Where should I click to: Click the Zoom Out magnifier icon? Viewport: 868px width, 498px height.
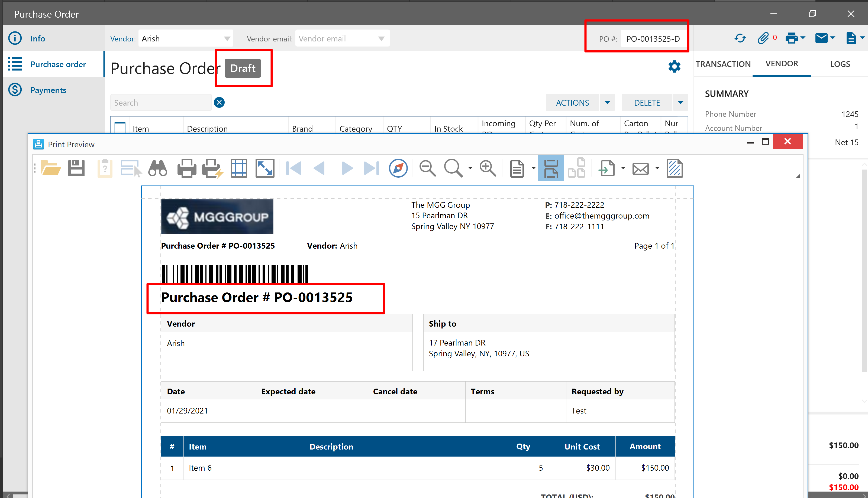428,168
